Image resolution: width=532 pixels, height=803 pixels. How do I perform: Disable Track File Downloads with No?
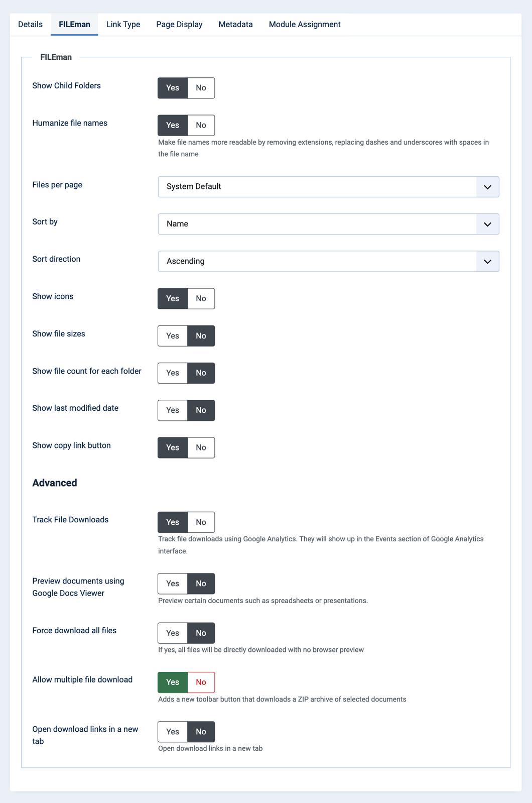pos(201,522)
